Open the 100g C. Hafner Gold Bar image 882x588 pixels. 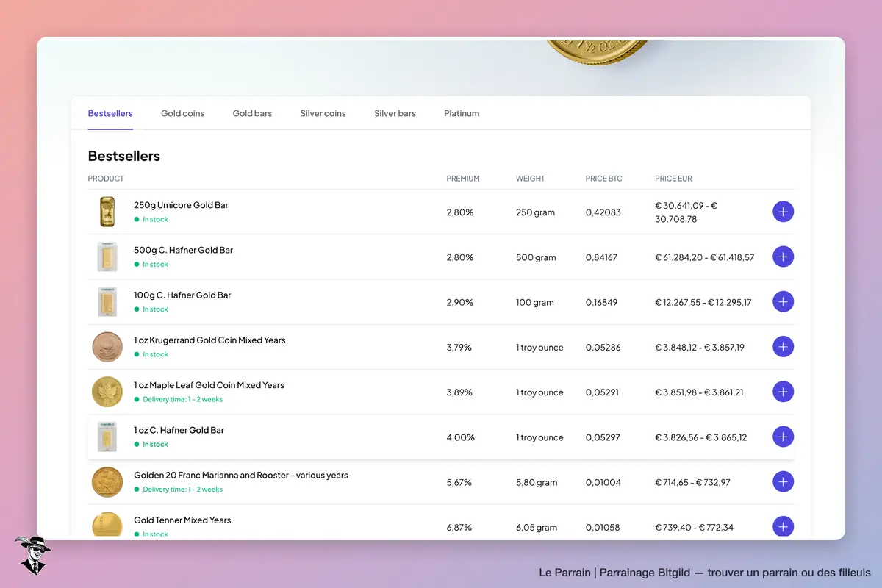(107, 301)
